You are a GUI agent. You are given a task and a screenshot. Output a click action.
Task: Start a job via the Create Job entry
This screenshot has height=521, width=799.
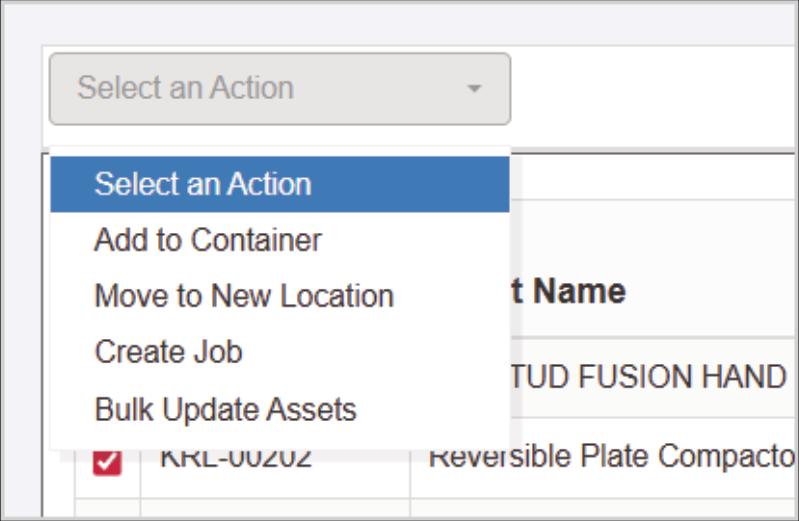[169, 352]
